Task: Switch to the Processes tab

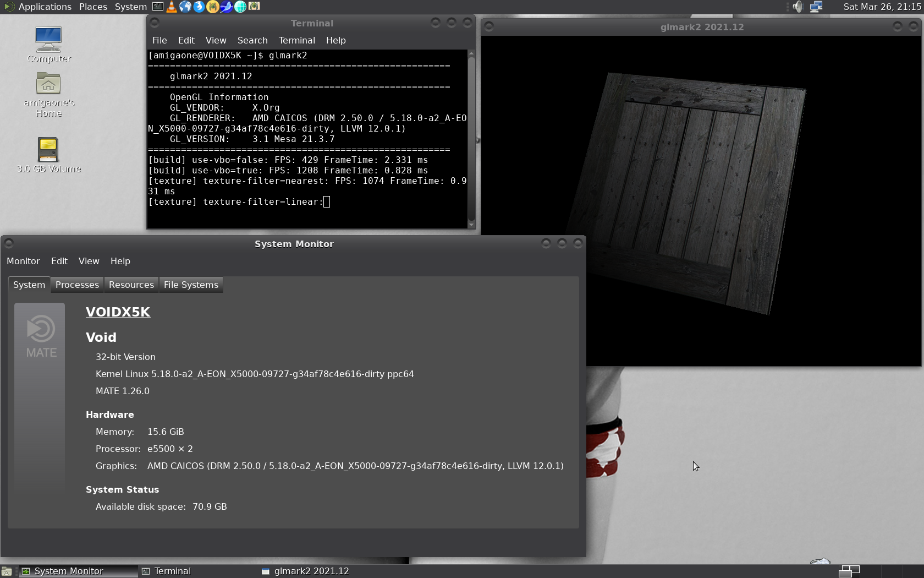Action: click(x=77, y=285)
